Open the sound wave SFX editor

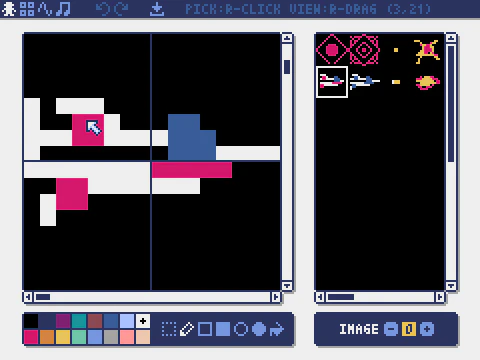pyautogui.click(x=45, y=9)
